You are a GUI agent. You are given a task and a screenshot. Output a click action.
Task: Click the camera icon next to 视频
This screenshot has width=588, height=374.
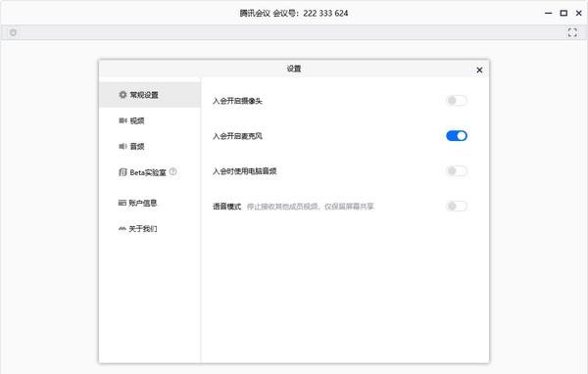click(x=122, y=120)
